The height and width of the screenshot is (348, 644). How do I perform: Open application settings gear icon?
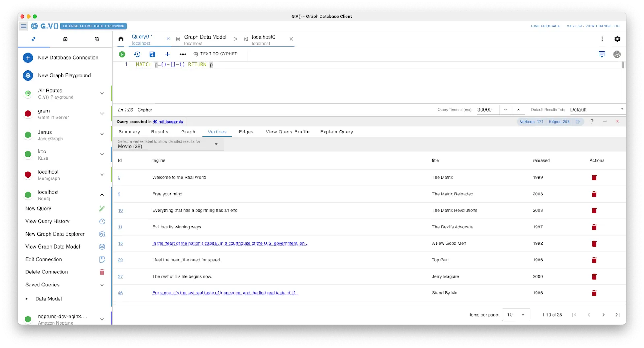point(617,39)
